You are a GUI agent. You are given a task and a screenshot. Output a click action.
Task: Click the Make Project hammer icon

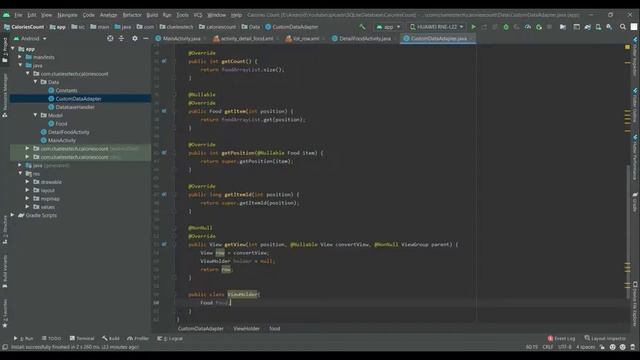coord(362,27)
